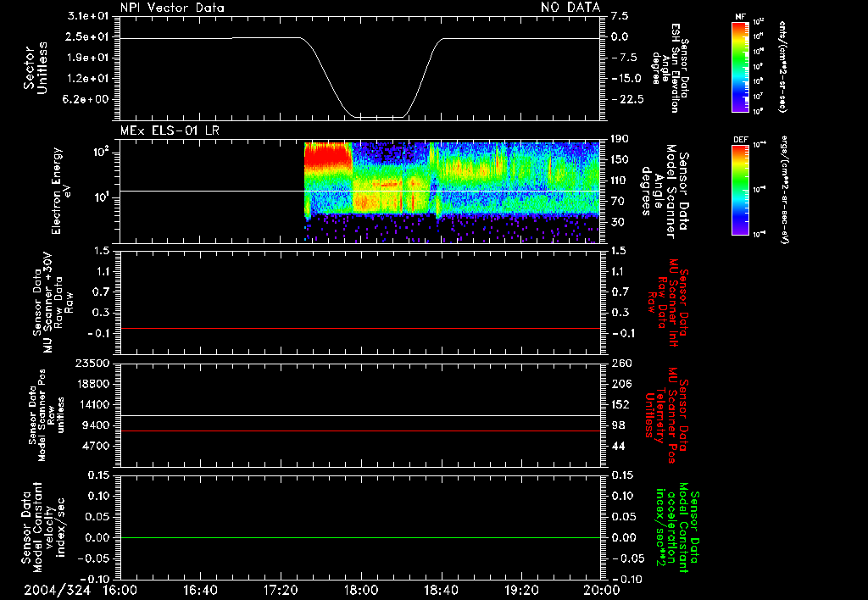Click the "NO DATA" label
Viewport: 868px width, 600px height.
[570, 8]
